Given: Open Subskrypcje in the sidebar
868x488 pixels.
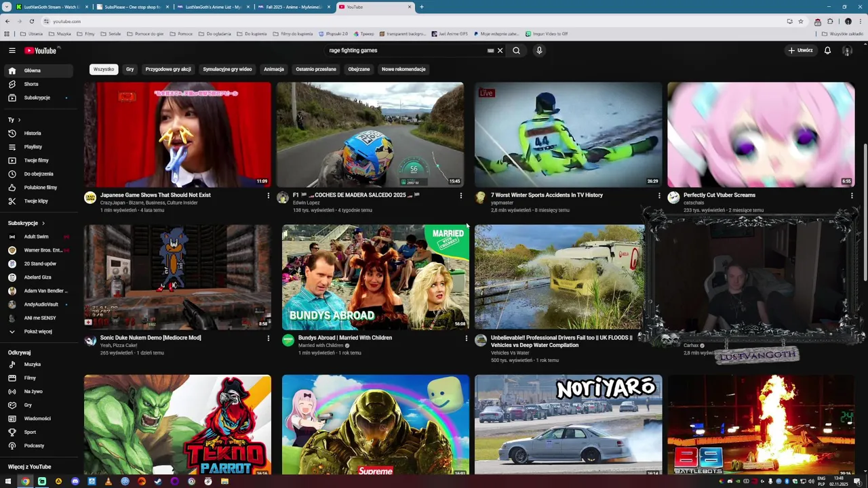Looking at the screenshot, I should [x=38, y=98].
